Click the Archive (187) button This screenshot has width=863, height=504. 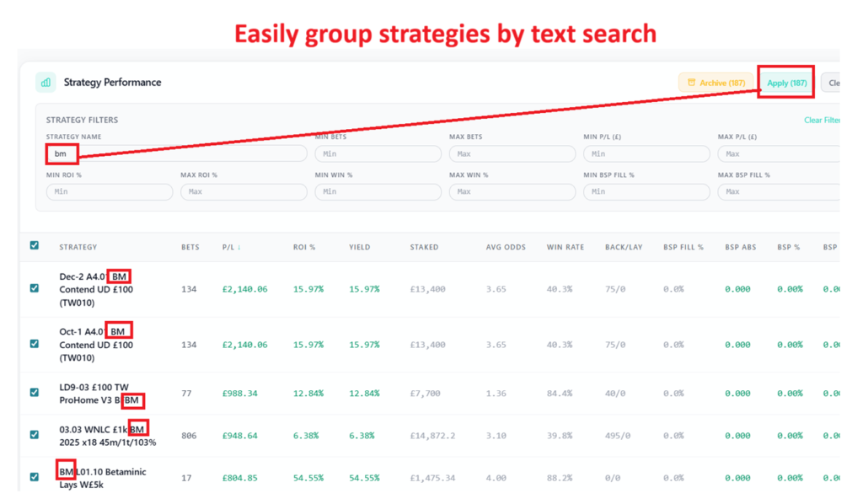click(716, 83)
